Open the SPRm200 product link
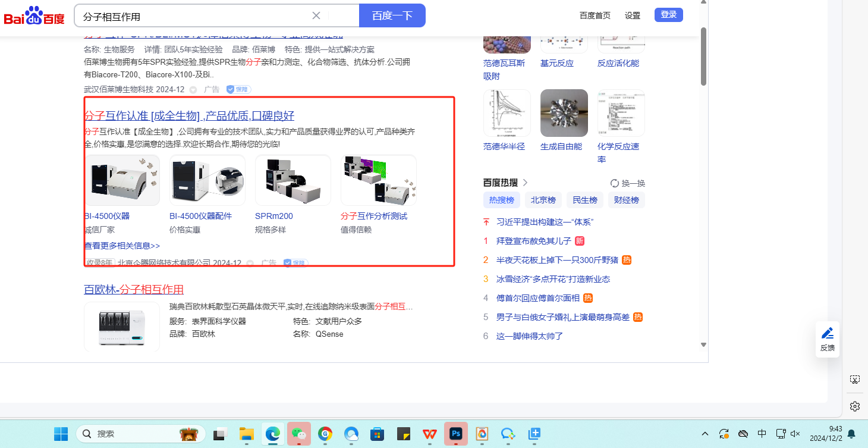Screen dimensions: 868x448 point(274,216)
